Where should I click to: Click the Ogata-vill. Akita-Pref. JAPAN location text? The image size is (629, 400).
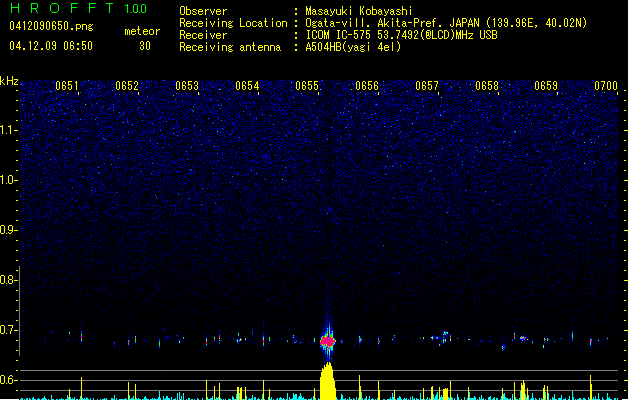pyautogui.click(x=446, y=23)
